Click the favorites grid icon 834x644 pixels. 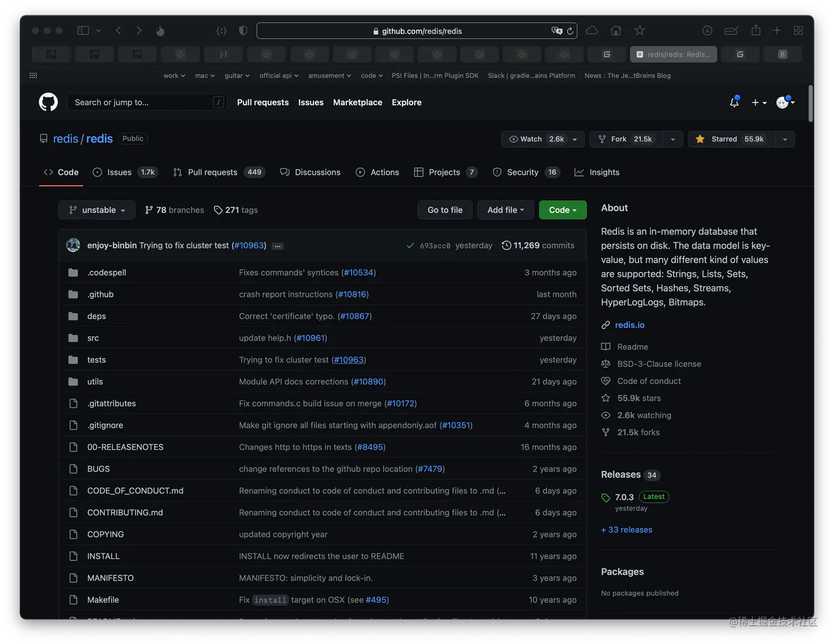[33, 76]
